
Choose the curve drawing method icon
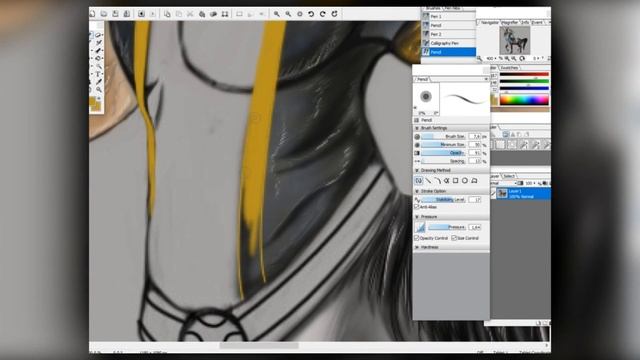coord(438,180)
